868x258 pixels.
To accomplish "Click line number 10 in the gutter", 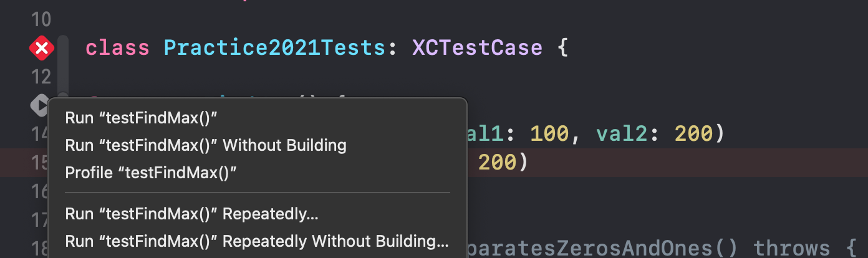I will [x=41, y=19].
